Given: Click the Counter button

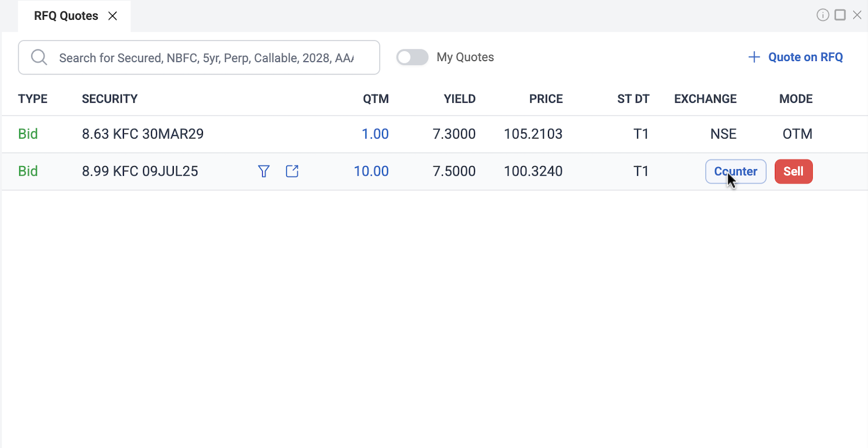Looking at the screenshot, I should [x=735, y=171].
